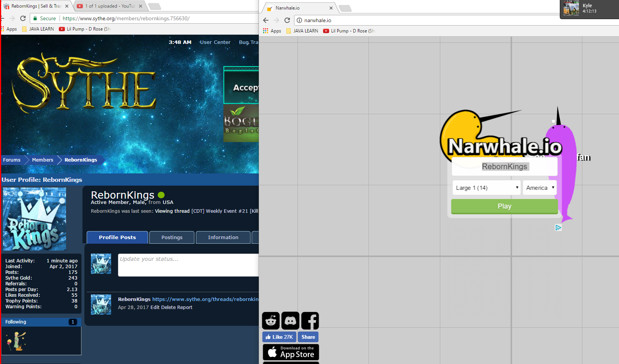619x364 pixels.
Task: Click the Following count badge
Action: point(73,322)
